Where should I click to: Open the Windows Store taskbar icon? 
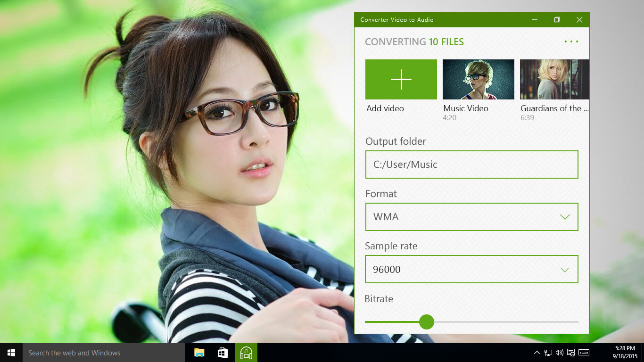[x=223, y=353]
